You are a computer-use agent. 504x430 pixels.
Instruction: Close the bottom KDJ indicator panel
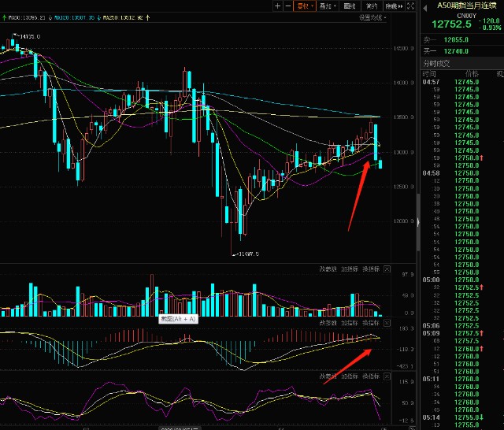pyautogui.click(x=387, y=376)
